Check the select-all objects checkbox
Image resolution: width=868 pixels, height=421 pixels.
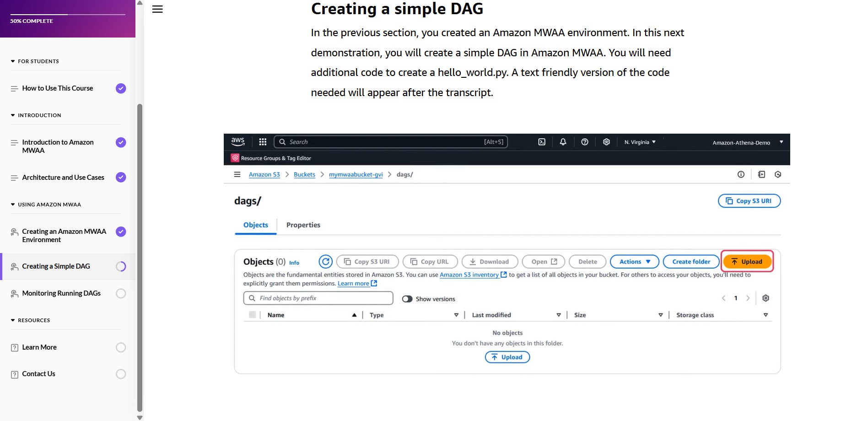[252, 315]
